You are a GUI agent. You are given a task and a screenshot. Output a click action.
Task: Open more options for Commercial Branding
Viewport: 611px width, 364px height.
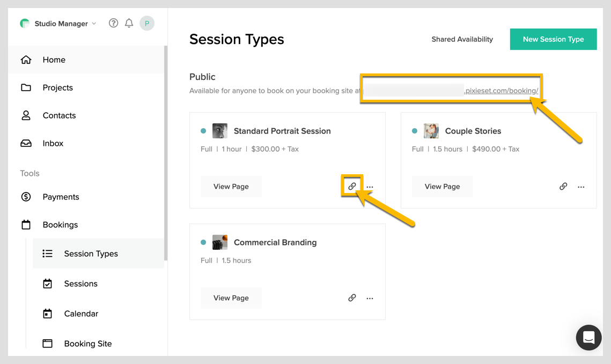coord(370,299)
